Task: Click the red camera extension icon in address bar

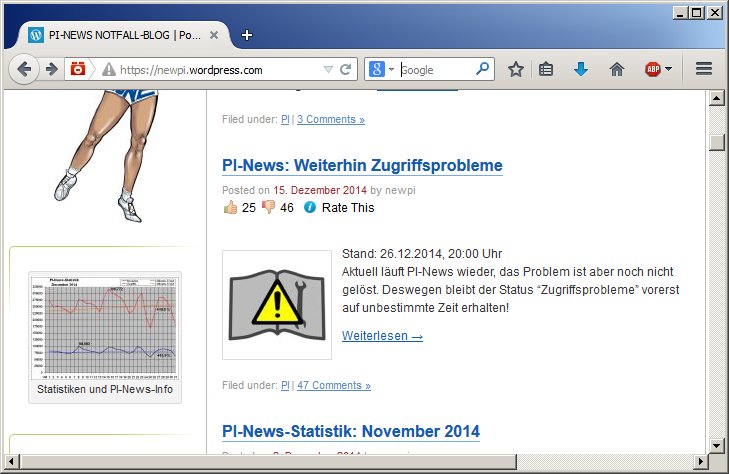Action: pyautogui.click(x=78, y=69)
